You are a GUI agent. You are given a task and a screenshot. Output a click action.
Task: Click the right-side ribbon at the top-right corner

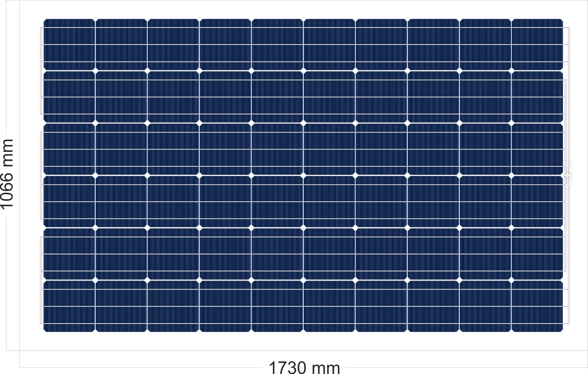[x=569, y=44]
